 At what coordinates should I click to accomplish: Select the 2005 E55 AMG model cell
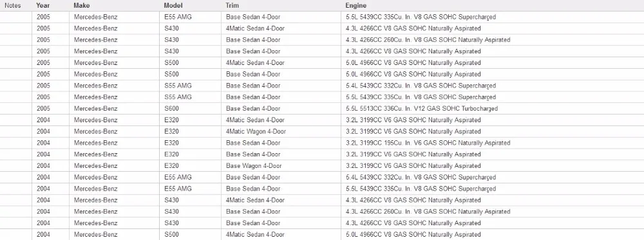190,17
